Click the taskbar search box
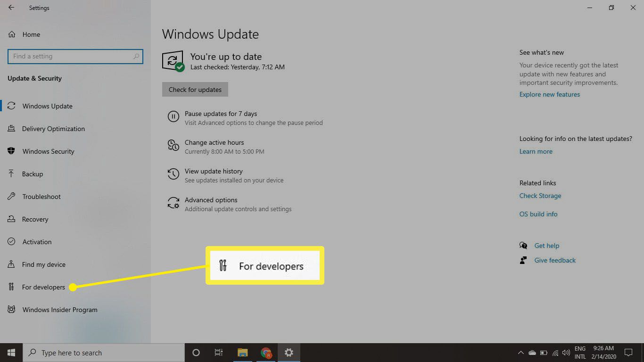The height and width of the screenshot is (362, 644). (x=104, y=353)
